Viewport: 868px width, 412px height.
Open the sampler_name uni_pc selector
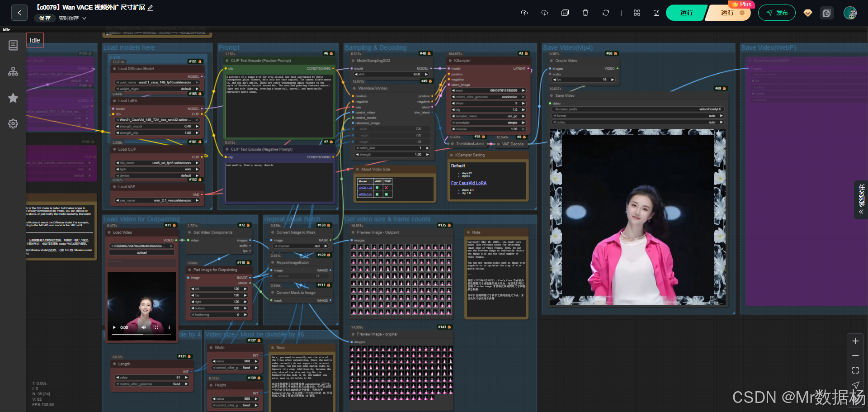489,116
